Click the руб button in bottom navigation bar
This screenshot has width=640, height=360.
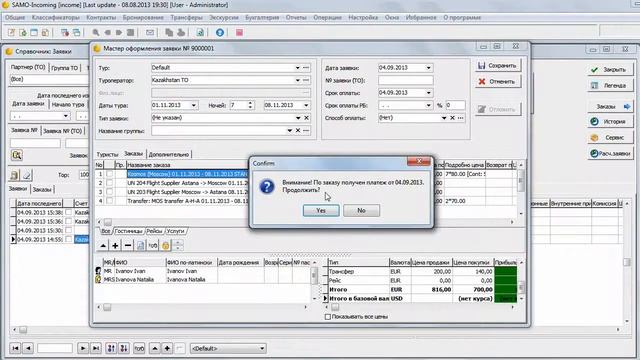tap(139, 348)
